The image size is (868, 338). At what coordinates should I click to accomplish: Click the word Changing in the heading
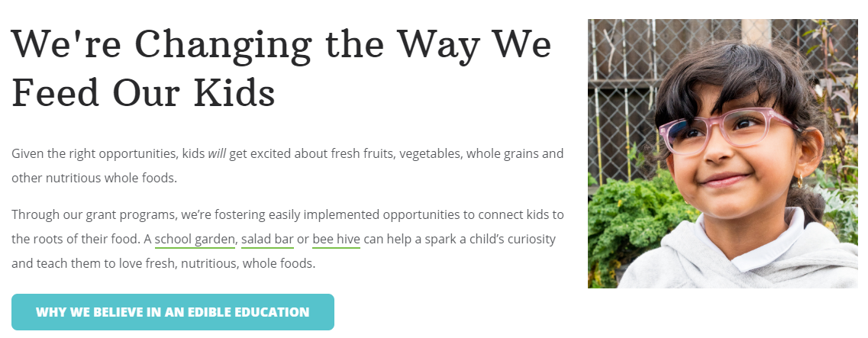(223, 46)
